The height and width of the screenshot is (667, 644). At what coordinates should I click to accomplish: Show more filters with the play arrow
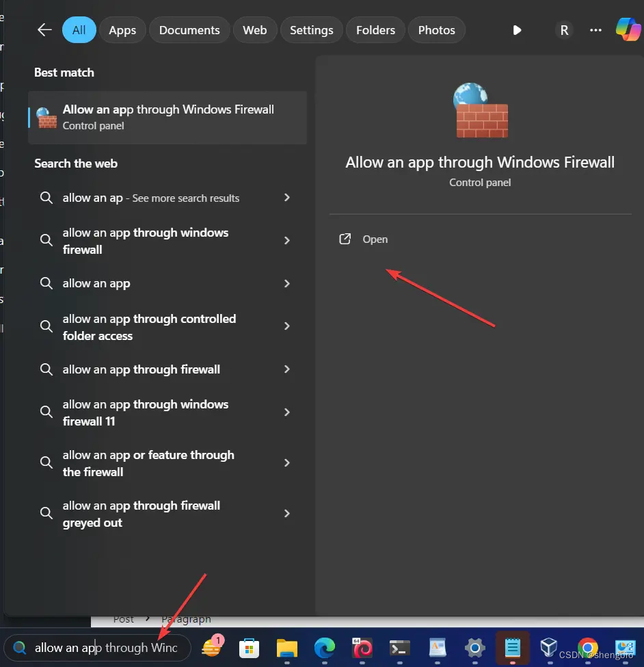517,30
